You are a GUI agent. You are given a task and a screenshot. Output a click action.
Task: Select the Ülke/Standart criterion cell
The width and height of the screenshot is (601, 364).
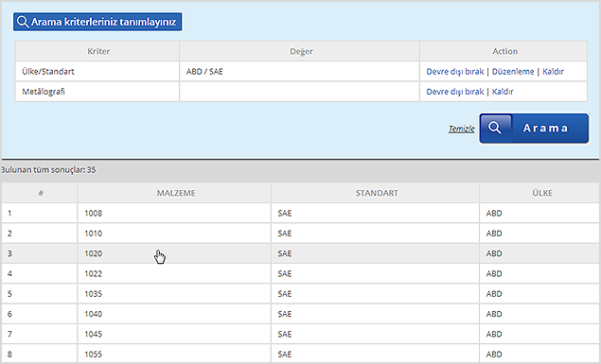[97, 71]
